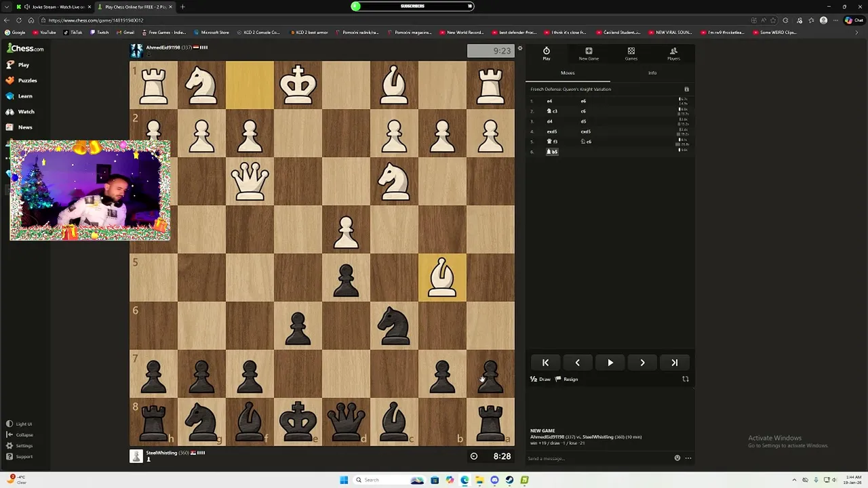
Task: Open the weather widget on the taskbar
Action: tap(16, 479)
